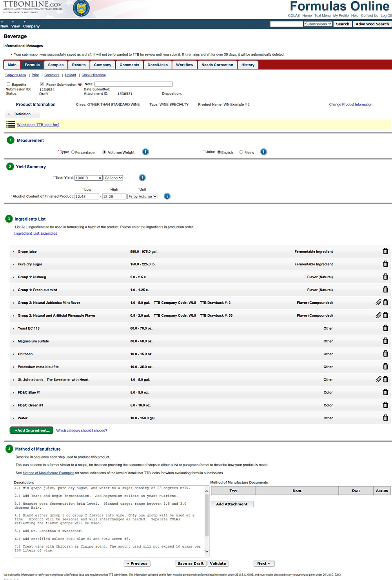Expand the Yeast EC 118 row
The image size is (392, 580).
[13, 328]
